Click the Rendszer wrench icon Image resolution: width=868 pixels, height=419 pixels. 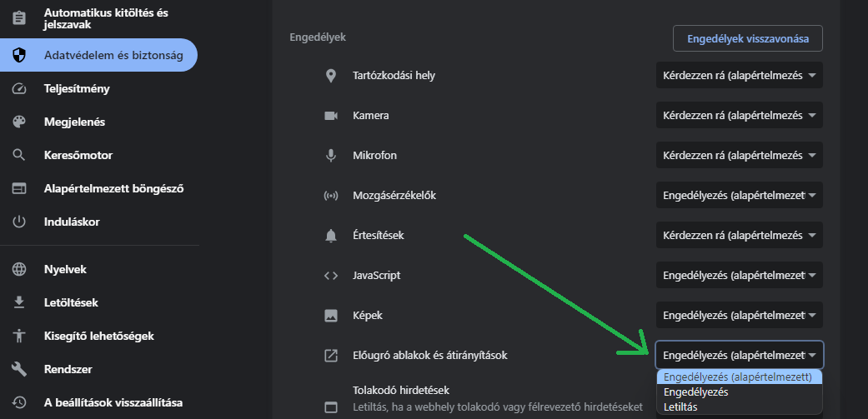click(x=19, y=369)
